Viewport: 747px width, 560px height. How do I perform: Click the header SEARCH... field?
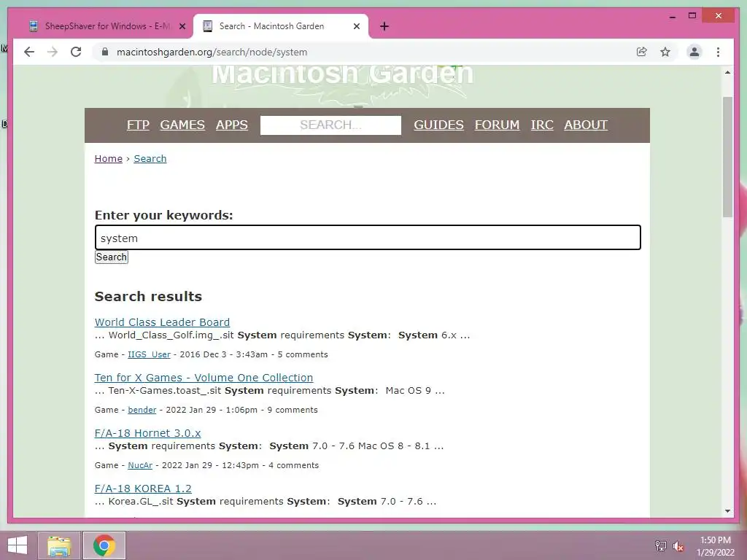pyautogui.click(x=330, y=125)
